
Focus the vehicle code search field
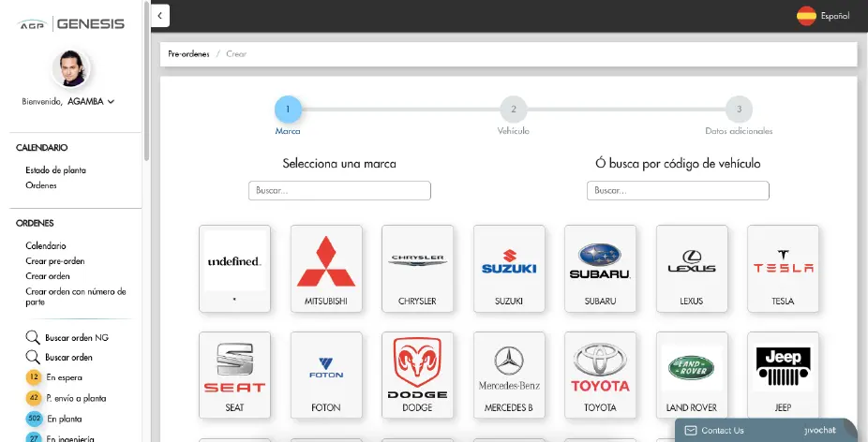(678, 190)
